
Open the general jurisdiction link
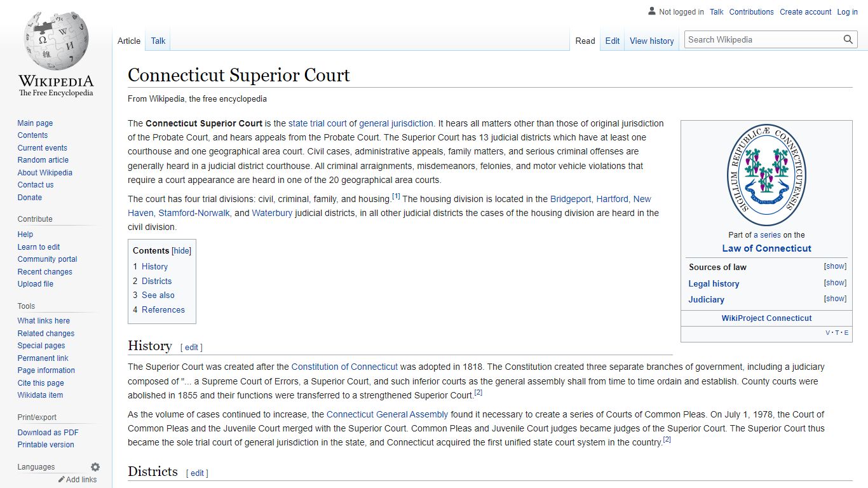396,123
